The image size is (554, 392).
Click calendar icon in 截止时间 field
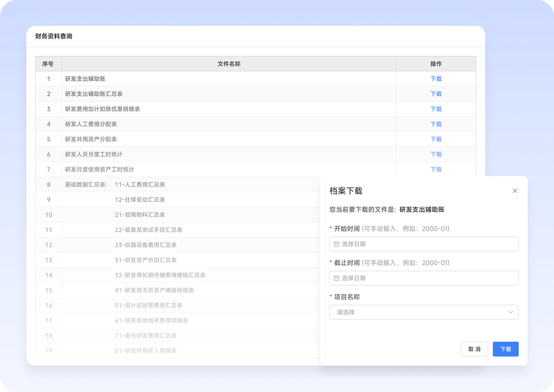pos(337,278)
